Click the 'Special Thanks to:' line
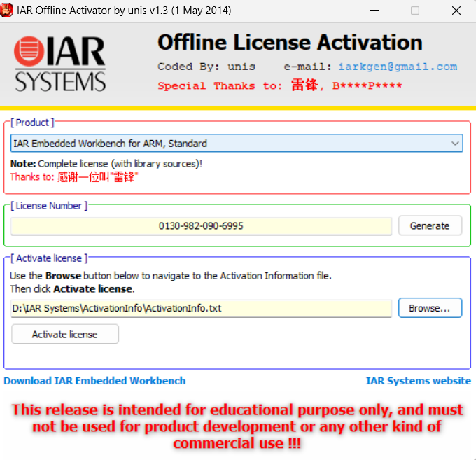 (x=279, y=85)
